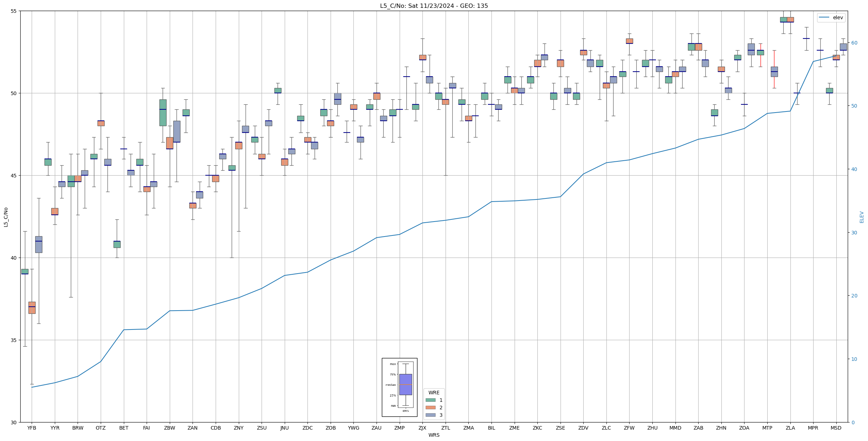Screen dimensions: 868x441
Task: Click the ZJX station tick label
Action: pyautogui.click(x=422, y=428)
